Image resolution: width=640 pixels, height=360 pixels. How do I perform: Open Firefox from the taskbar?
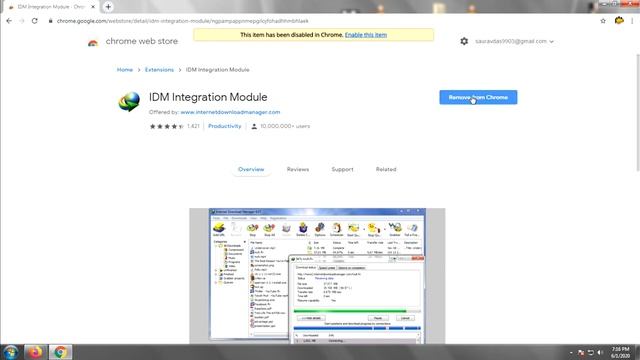35,352
